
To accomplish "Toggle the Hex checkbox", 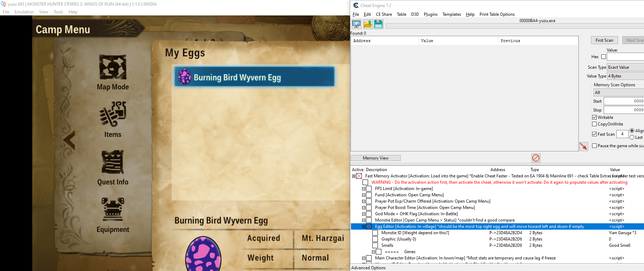I will click(x=603, y=57).
